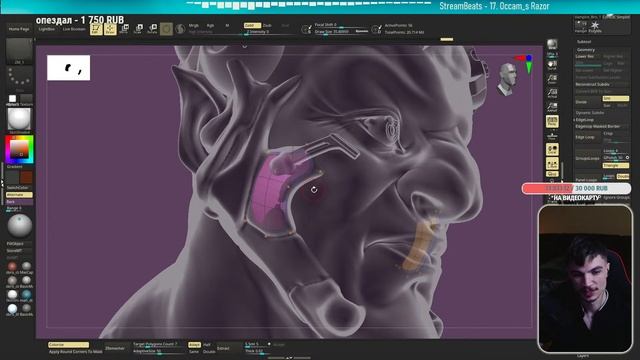The height and width of the screenshot is (360, 640).
Task: Open LightBox
Action: click(x=47, y=29)
